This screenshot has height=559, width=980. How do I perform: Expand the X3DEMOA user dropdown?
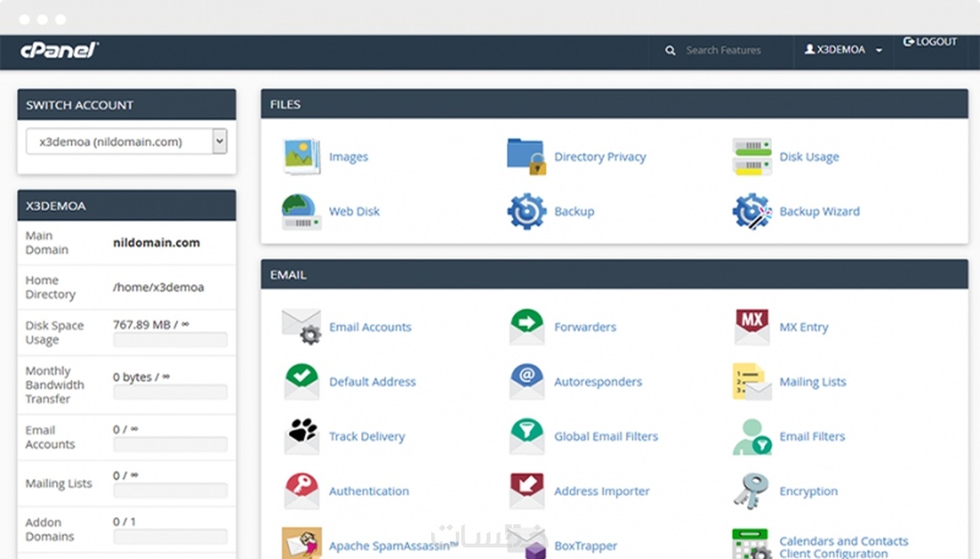[x=843, y=50]
